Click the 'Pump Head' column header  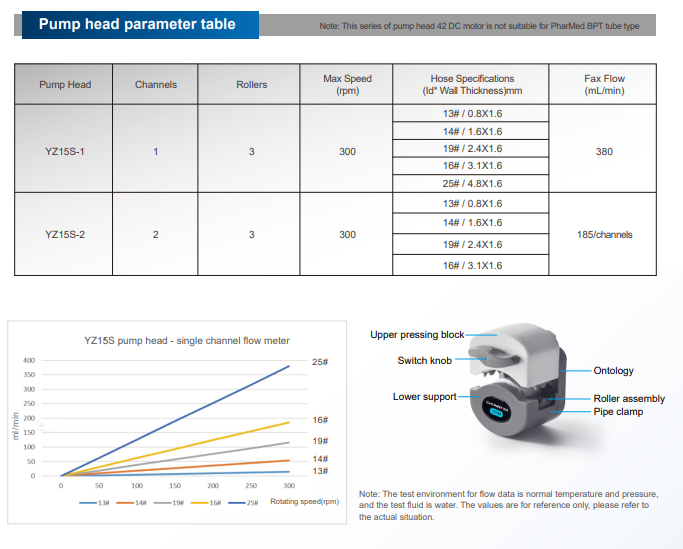(64, 85)
